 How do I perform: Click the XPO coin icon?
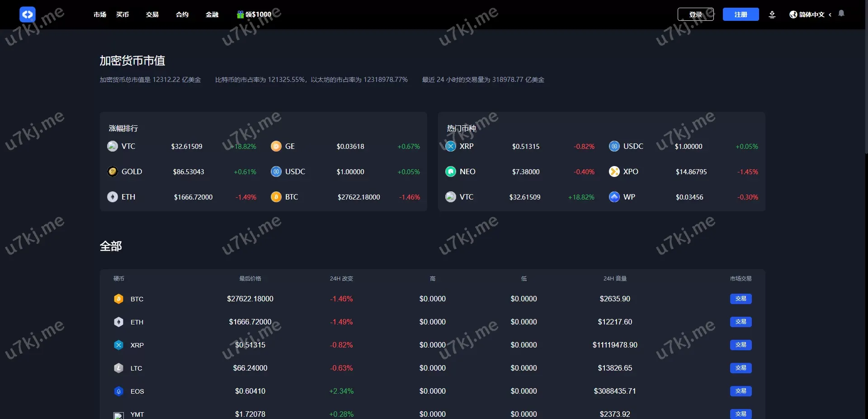(614, 171)
